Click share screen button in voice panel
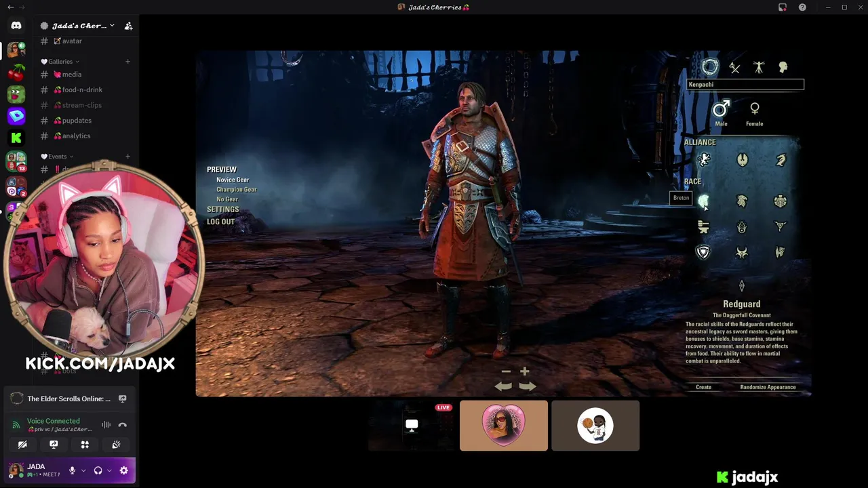This screenshot has height=488, width=868. tap(54, 445)
